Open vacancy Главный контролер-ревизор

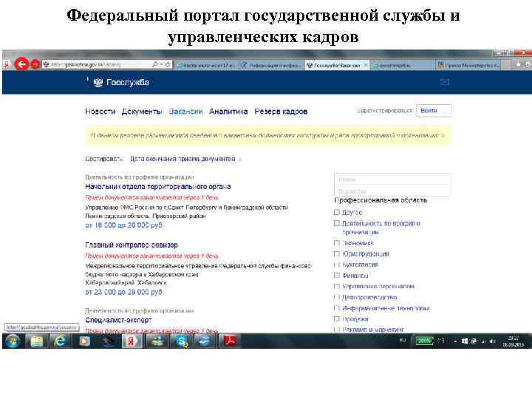pos(132,245)
